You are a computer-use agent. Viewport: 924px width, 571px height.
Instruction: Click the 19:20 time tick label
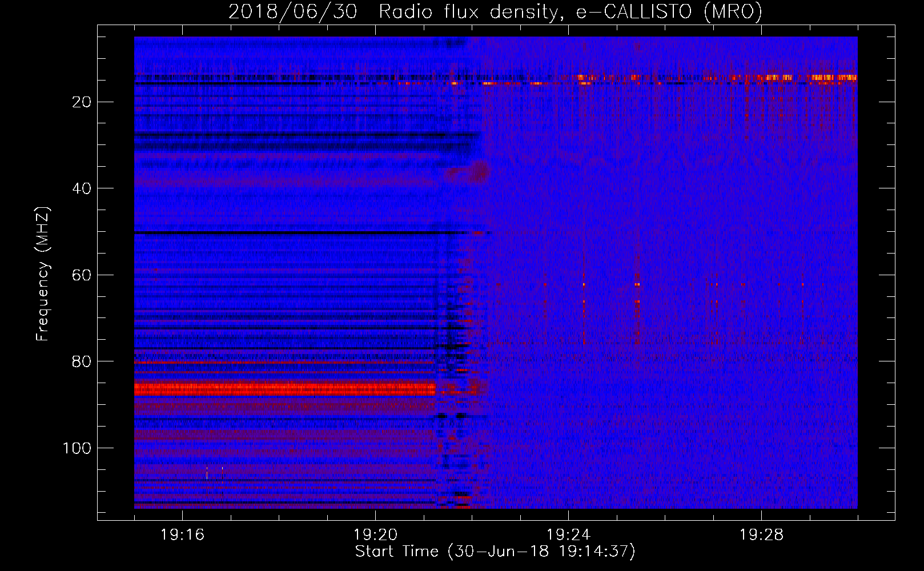pyautogui.click(x=375, y=535)
